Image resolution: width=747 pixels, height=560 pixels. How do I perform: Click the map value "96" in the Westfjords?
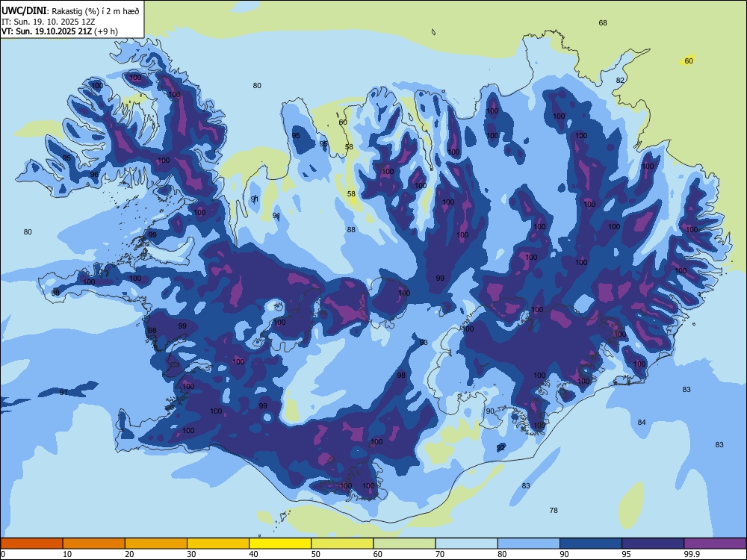tap(94, 175)
